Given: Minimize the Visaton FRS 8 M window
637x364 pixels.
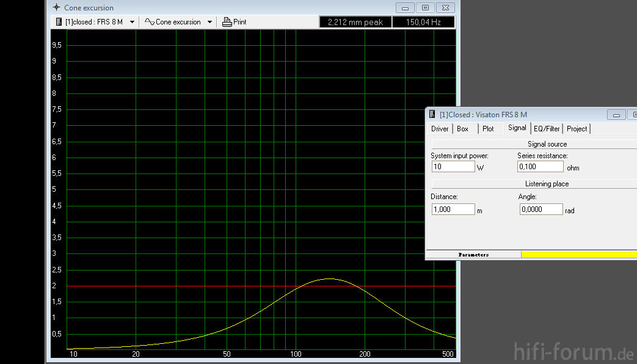Looking at the screenshot, I should tap(616, 115).
